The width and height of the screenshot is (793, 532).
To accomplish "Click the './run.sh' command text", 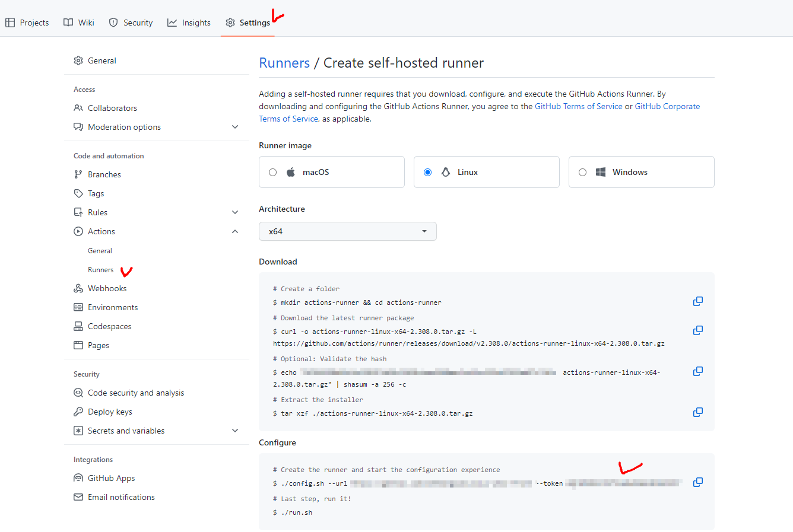I will (297, 512).
